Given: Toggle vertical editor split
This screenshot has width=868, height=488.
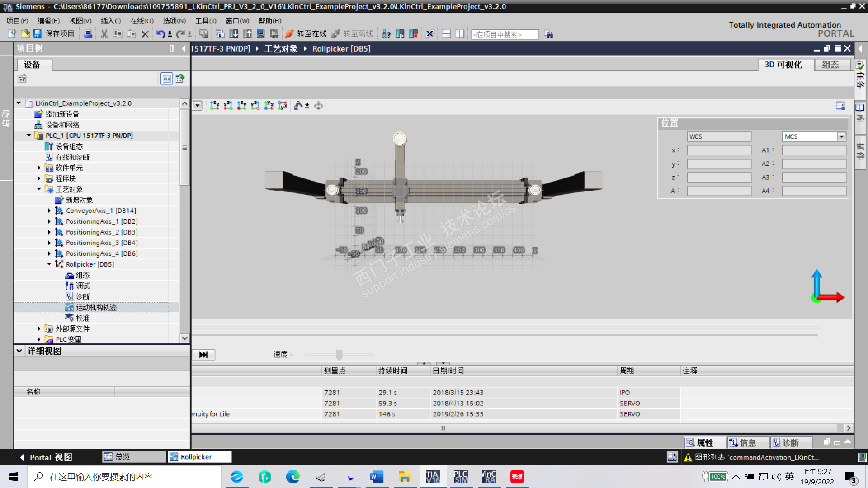Looking at the screenshot, I should click(x=460, y=34).
